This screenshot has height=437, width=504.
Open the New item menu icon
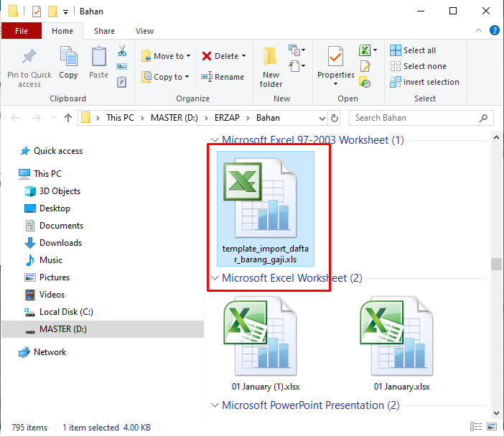[x=297, y=50]
